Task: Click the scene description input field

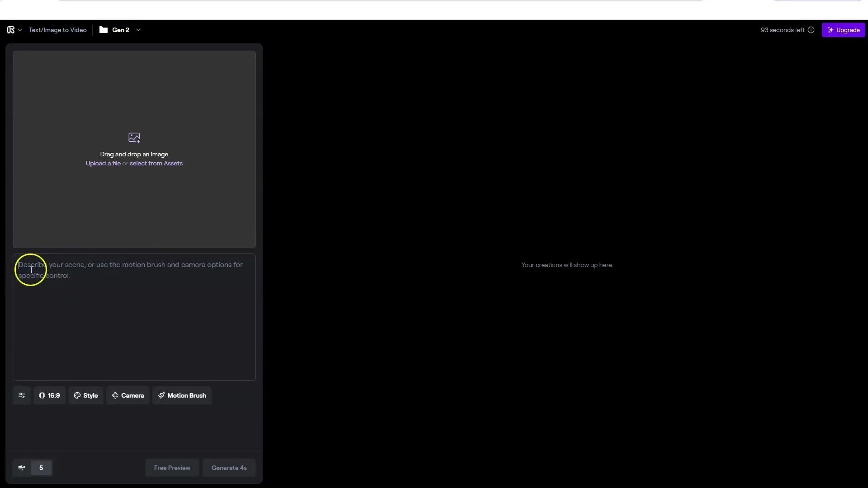Action: 134,316
